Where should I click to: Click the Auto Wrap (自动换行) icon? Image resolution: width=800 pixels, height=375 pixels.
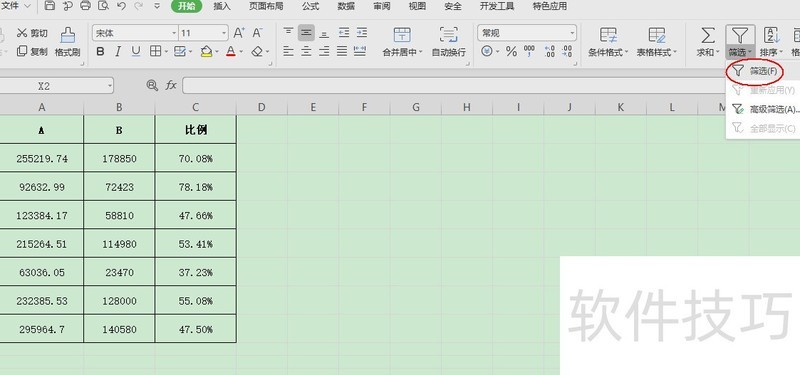[448, 35]
